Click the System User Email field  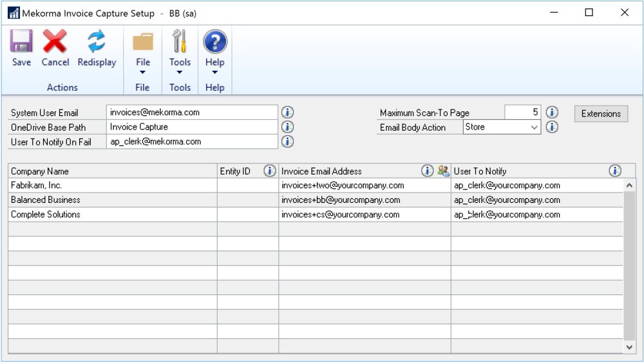tap(192, 113)
